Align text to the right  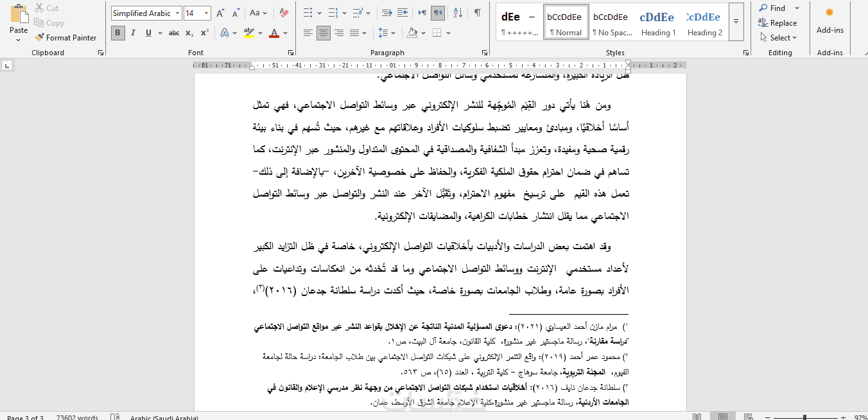[x=339, y=33]
